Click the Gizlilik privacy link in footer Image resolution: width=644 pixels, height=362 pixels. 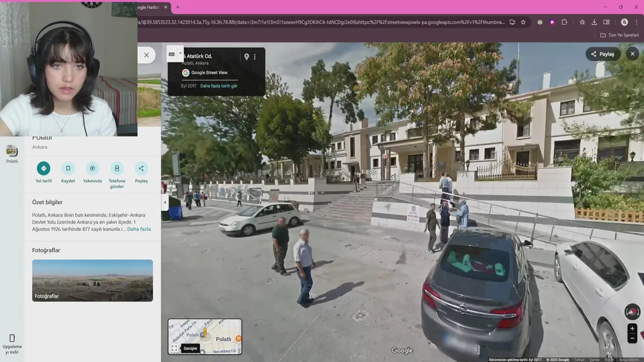(609, 359)
